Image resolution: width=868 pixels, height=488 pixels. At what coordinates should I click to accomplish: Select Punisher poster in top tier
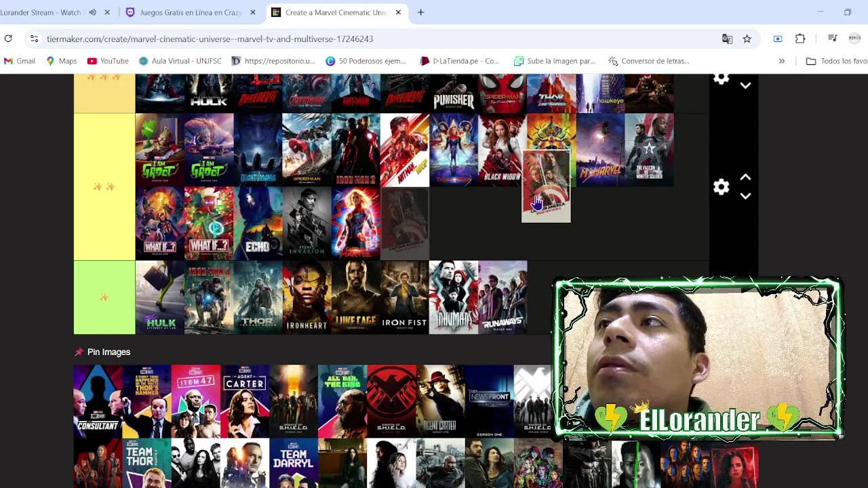[x=454, y=94]
